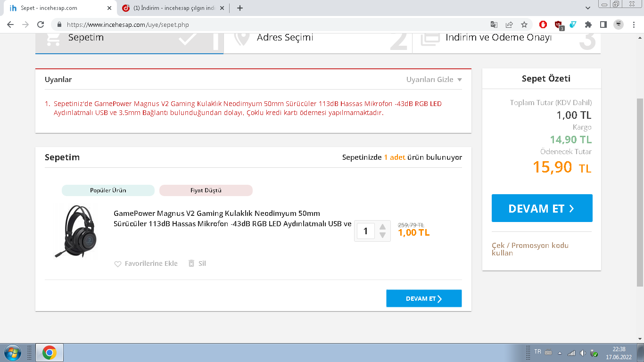This screenshot has height=362, width=644.
Task: Toggle the browser side panel
Action: pos(603,25)
